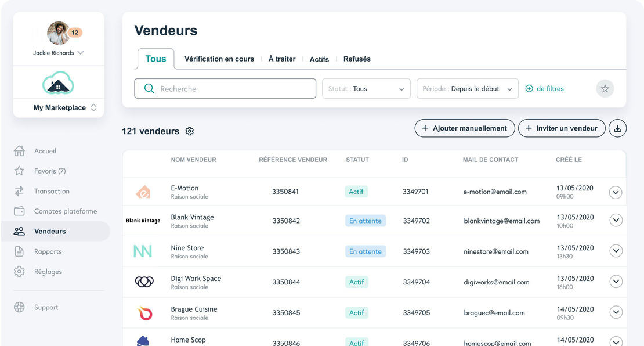Click the search magnifier icon
The width and height of the screenshot is (644, 346).
[149, 88]
